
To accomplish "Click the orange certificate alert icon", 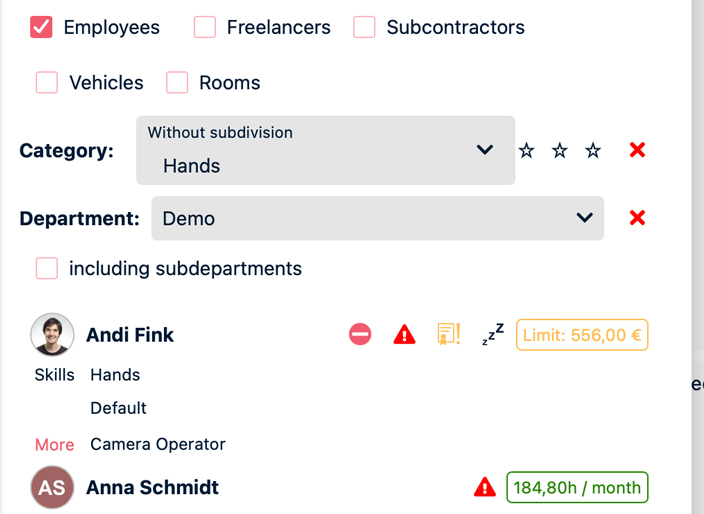I will [x=448, y=334].
